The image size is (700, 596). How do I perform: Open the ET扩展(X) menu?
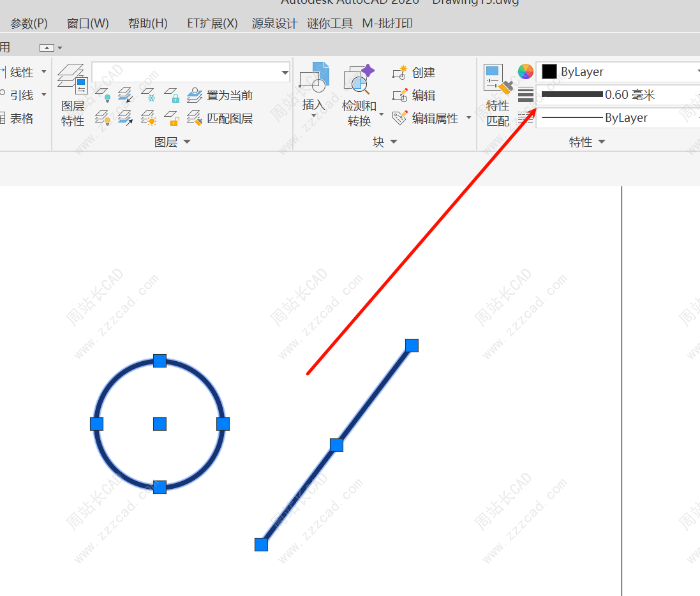(212, 24)
